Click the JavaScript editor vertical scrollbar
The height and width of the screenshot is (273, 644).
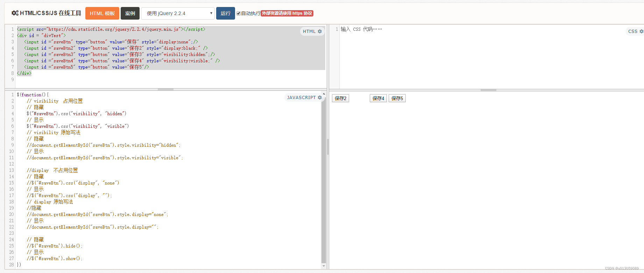pyautogui.click(x=324, y=180)
